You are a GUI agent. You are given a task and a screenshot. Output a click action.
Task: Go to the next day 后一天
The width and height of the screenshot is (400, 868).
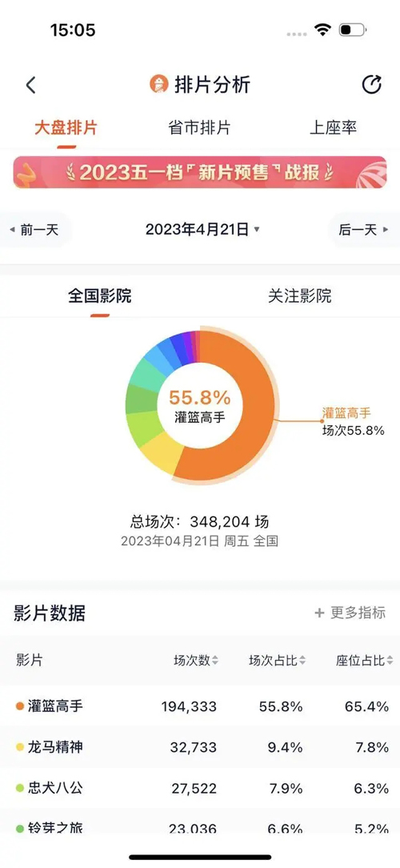tap(364, 230)
